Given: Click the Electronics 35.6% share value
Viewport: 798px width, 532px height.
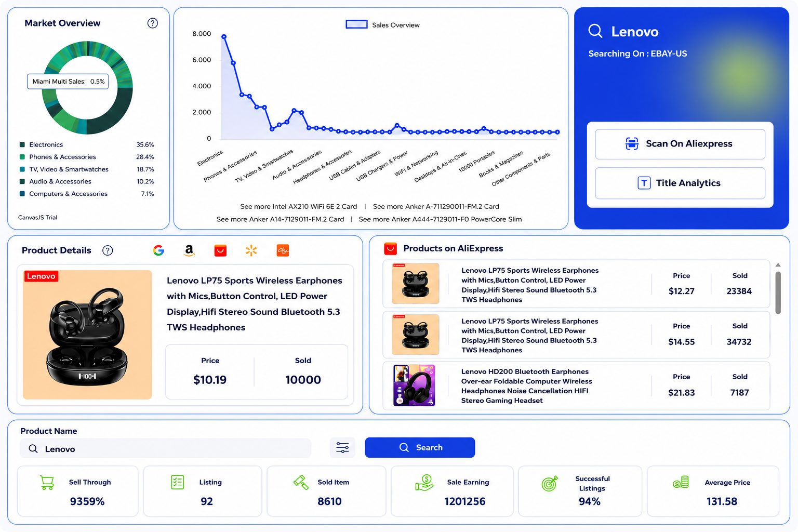Looking at the screenshot, I should (x=145, y=144).
